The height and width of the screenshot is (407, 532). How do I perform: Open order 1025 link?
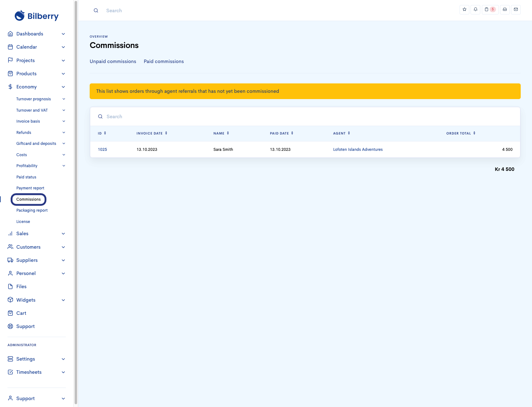point(102,150)
